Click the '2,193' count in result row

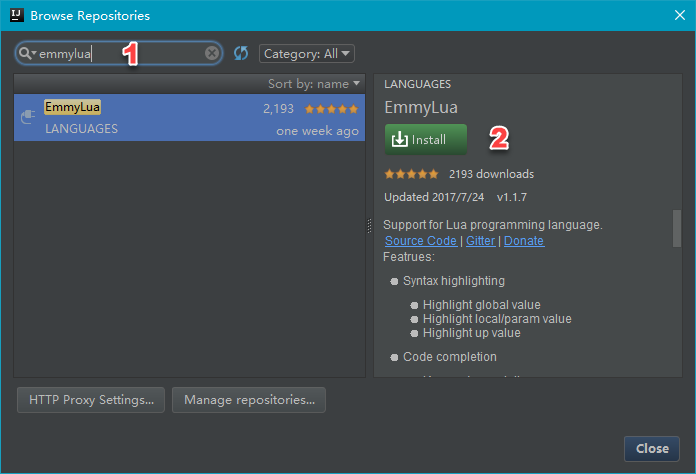(x=278, y=109)
